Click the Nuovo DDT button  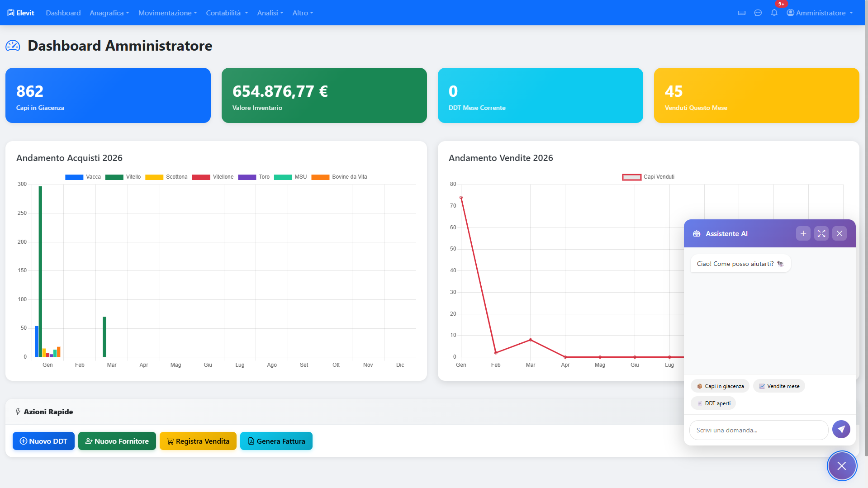[x=43, y=441]
